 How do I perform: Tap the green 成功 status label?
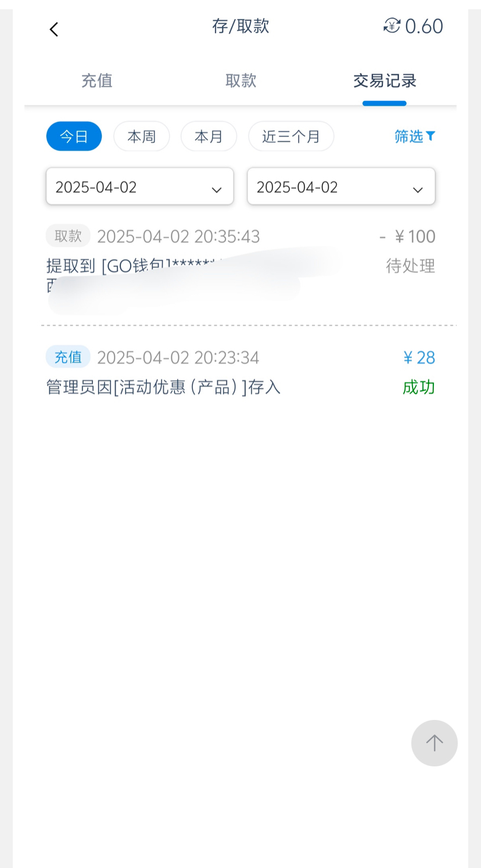tap(418, 387)
